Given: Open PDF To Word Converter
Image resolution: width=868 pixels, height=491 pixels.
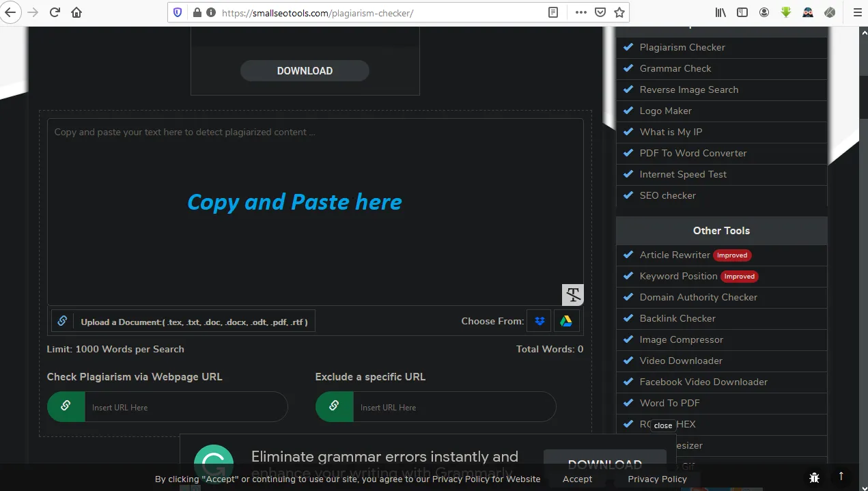Looking at the screenshot, I should click(693, 153).
